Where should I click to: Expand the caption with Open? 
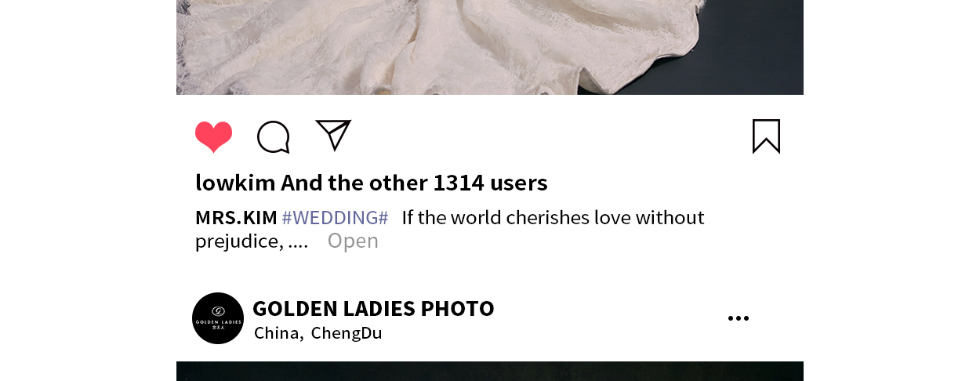353,241
